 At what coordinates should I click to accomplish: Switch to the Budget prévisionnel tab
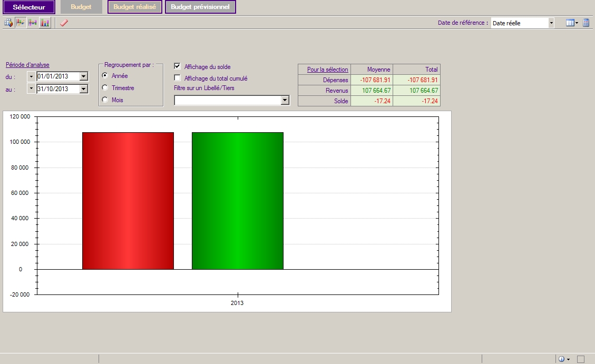click(200, 7)
